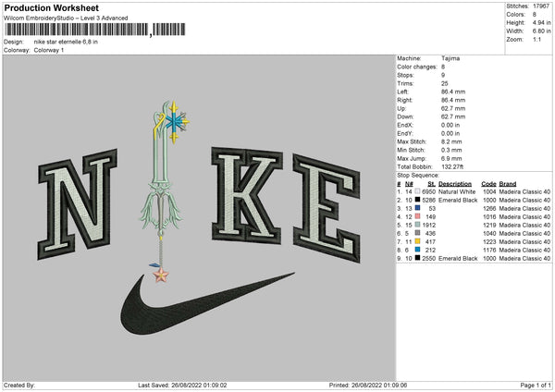Click the cyan blue swatch for code 1176
Viewport: 555px width, 392px height.
418,250
